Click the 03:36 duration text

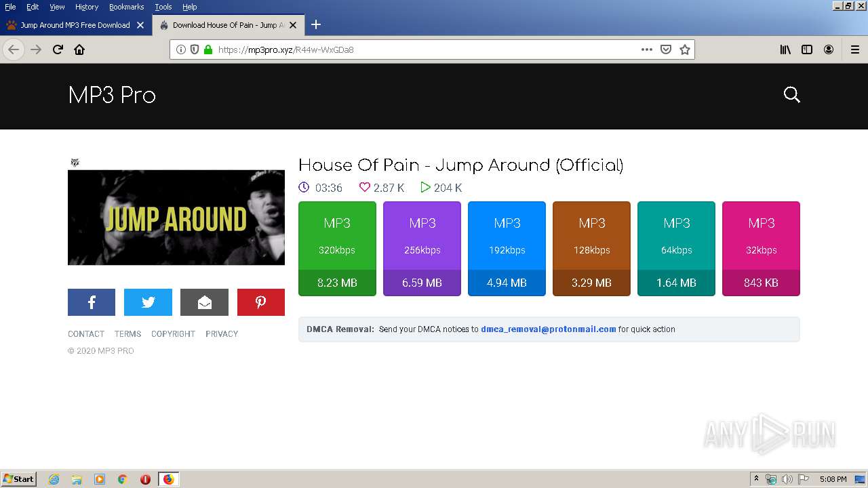coord(329,188)
